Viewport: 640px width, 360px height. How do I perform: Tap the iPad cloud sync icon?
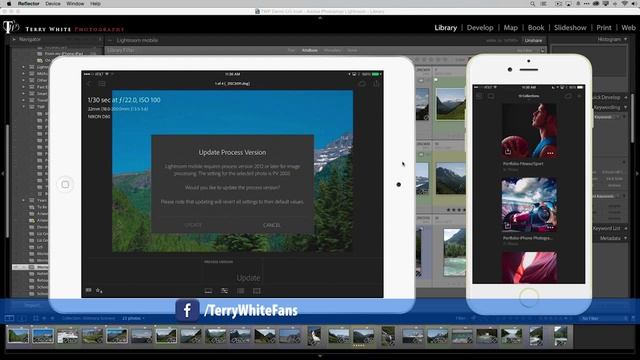(362, 84)
